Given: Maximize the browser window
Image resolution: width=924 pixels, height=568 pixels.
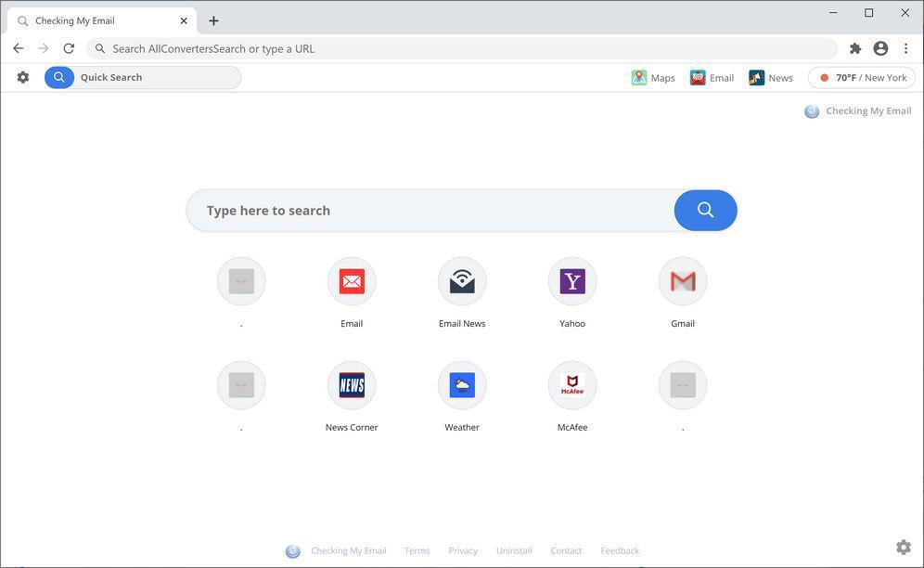Looking at the screenshot, I should (x=868, y=12).
